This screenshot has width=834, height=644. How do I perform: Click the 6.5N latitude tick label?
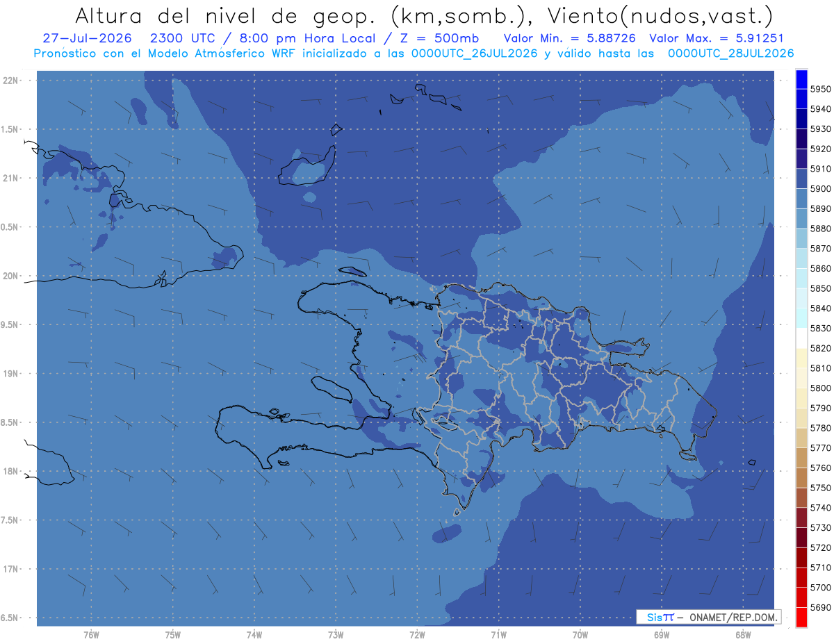pyautogui.click(x=10, y=618)
